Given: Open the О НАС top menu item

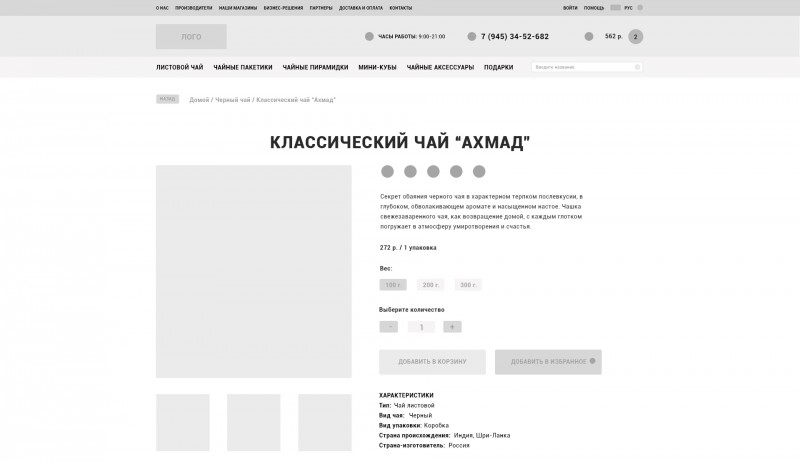Looking at the screenshot, I should pyautogui.click(x=162, y=8).
